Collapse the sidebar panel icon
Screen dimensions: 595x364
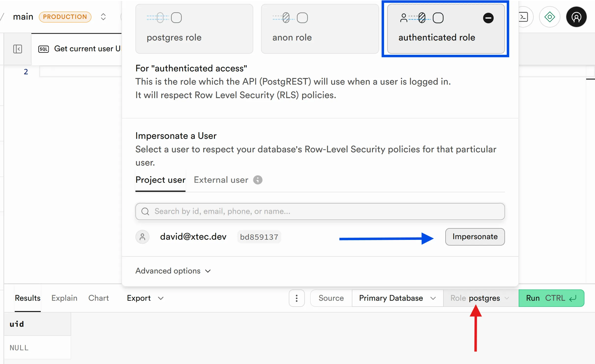click(x=17, y=49)
